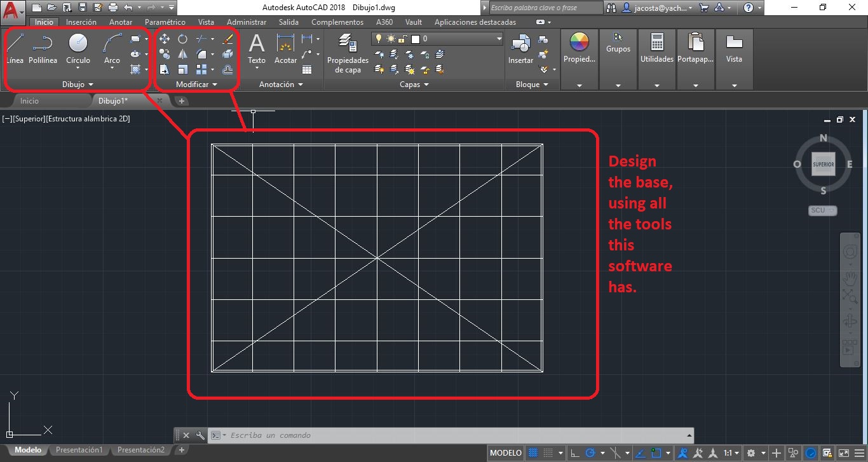Click the Move tool in Modificar
868x462 pixels.
coord(165,39)
